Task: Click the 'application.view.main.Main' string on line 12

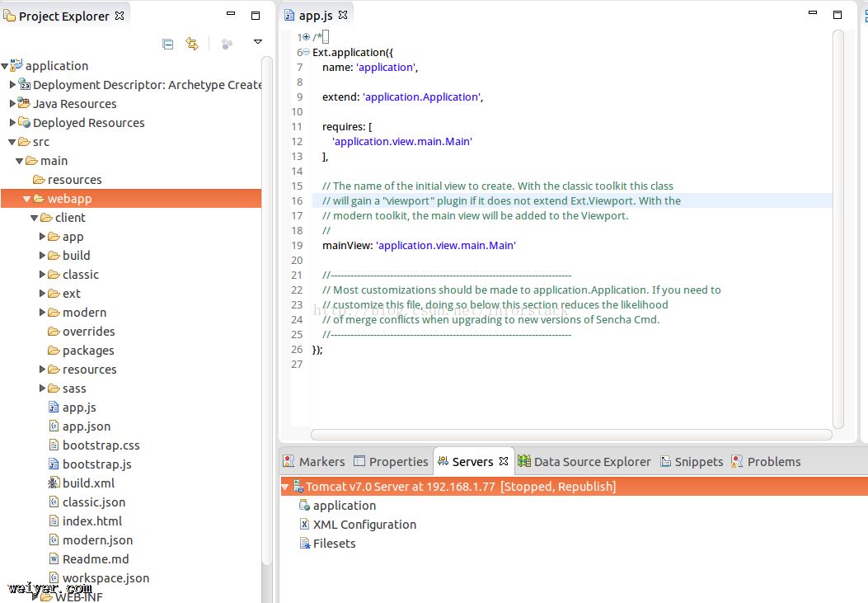Action: [402, 141]
